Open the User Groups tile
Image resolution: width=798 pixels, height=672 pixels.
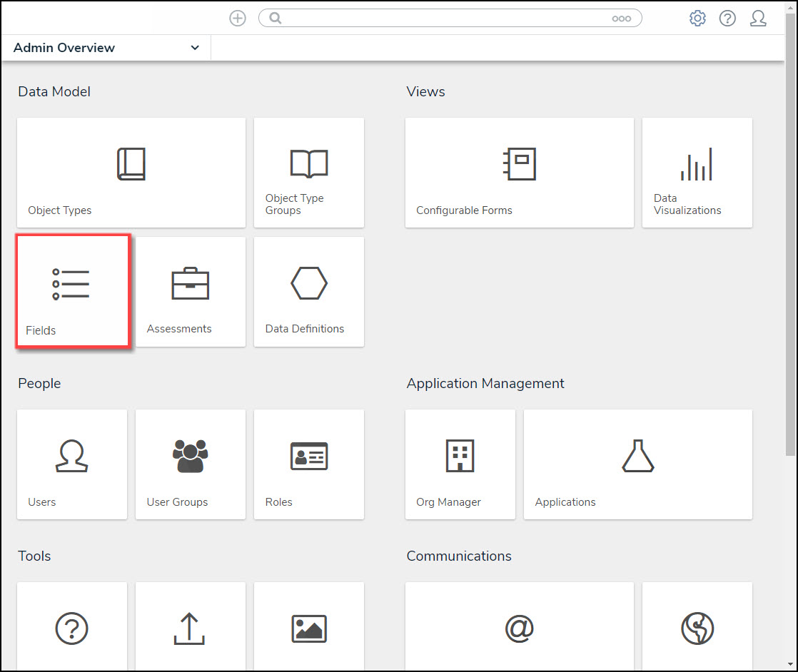(190, 464)
